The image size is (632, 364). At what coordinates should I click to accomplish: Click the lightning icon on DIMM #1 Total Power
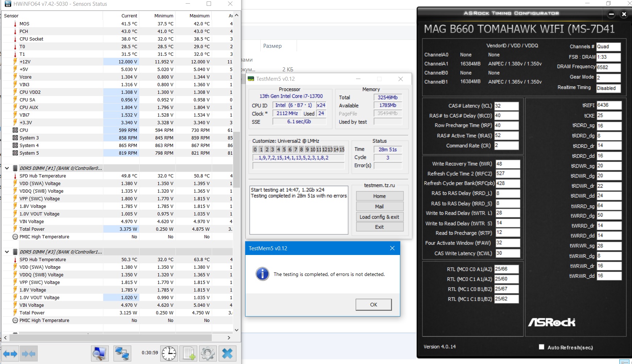click(15, 229)
